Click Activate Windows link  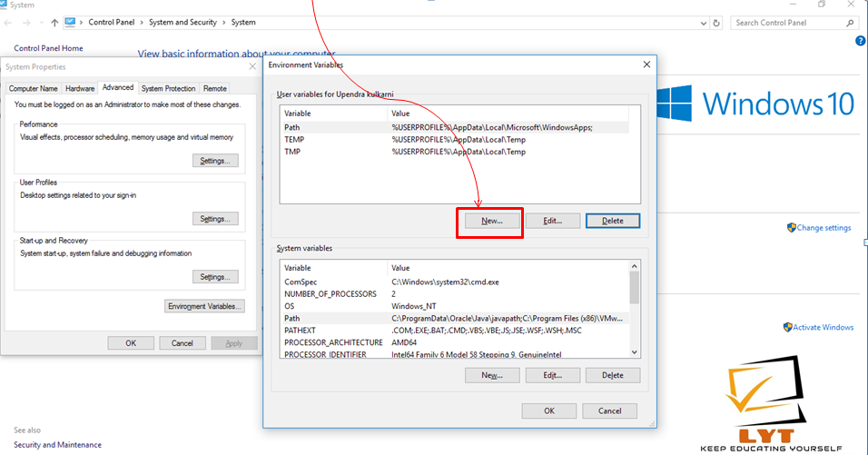(824, 327)
